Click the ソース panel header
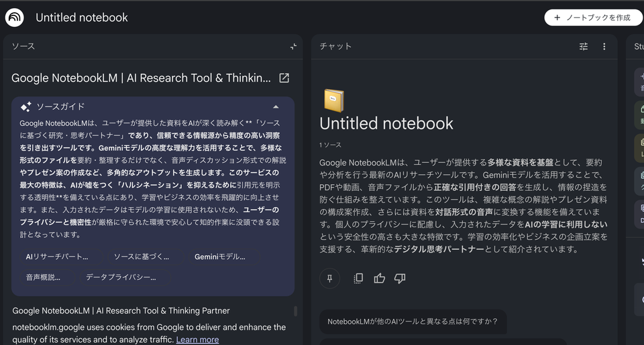This screenshot has width=644, height=345. point(23,46)
